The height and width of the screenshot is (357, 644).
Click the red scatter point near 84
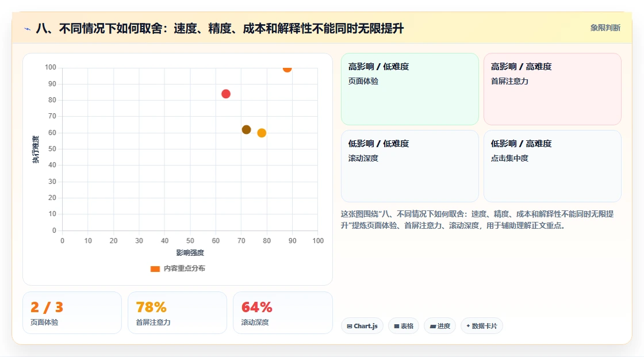226,94
